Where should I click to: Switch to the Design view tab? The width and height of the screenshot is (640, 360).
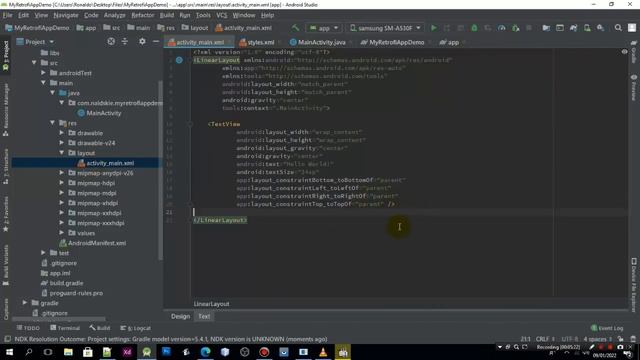[x=180, y=316]
